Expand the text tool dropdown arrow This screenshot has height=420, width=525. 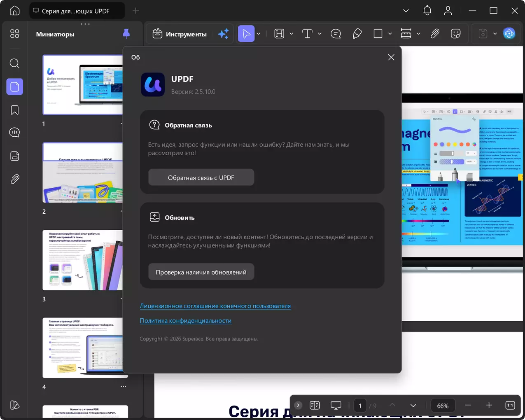click(x=320, y=34)
